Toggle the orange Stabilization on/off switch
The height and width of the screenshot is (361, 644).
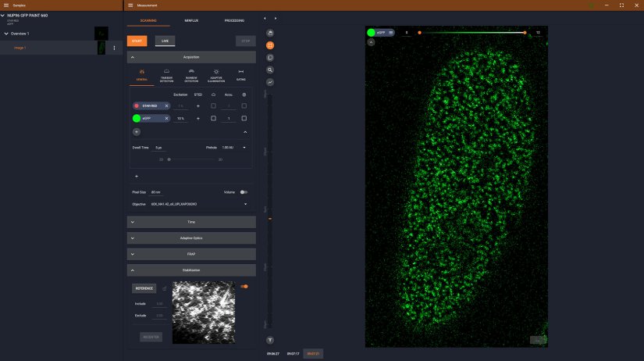[x=244, y=287]
